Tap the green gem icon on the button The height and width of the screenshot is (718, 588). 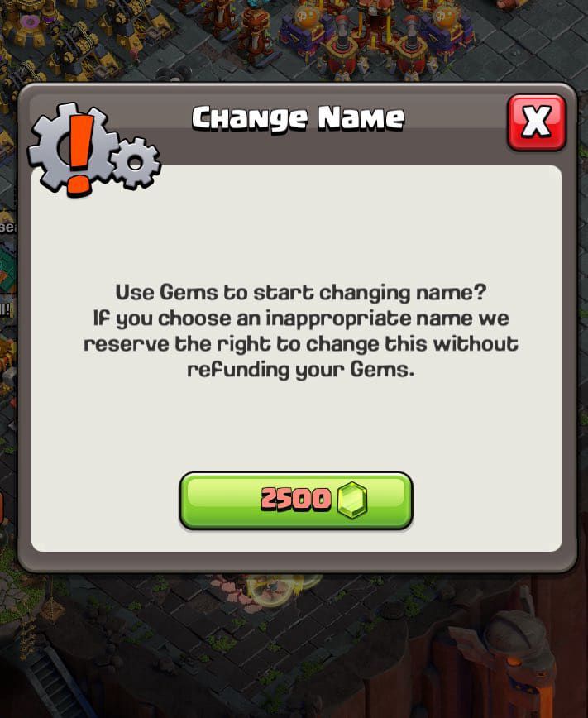pyautogui.click(x=352, y=500)
